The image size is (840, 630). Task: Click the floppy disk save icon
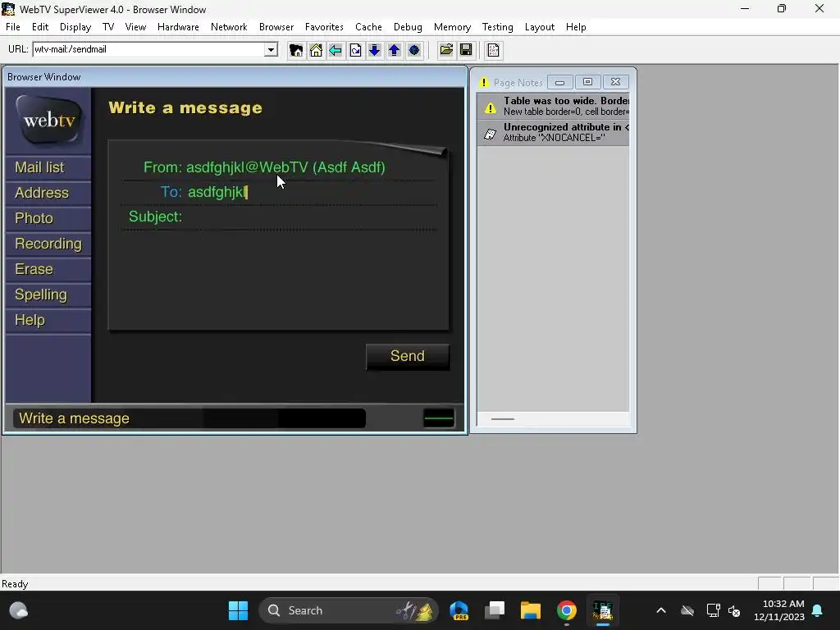466,50
